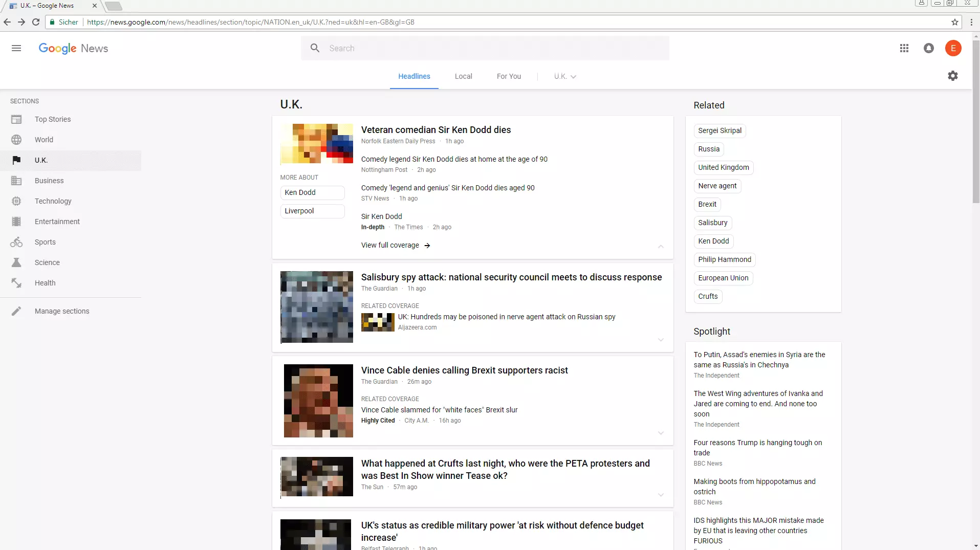Image resolution: width=980 pixels, height=550 pixels.
Task: Open the settings gear icon
Action: [953, 76]
